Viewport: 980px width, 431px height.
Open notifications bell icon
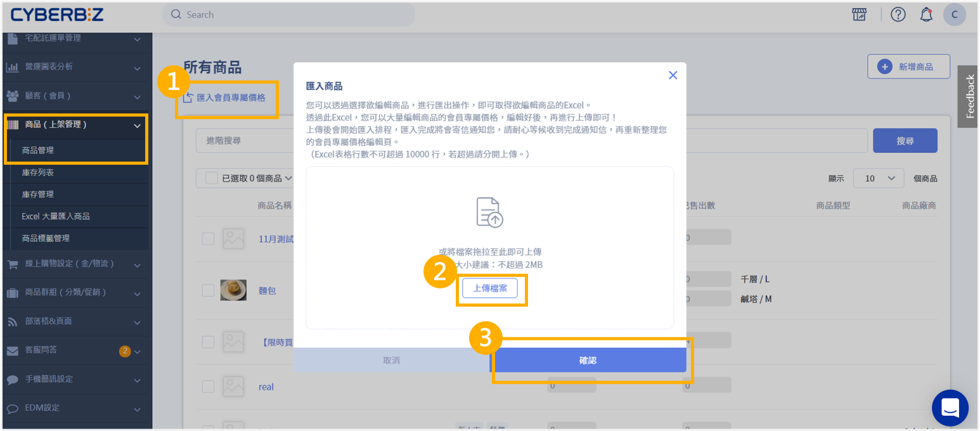[926, 15]
